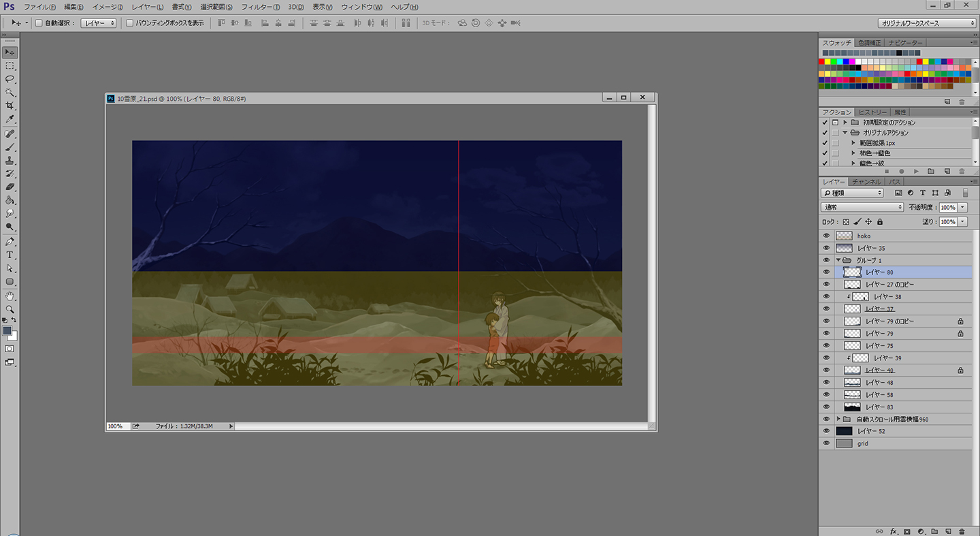Select the レイヤー 83 layer thumbnail
Viewport: 980px width, 536px height.
point(852,407)
